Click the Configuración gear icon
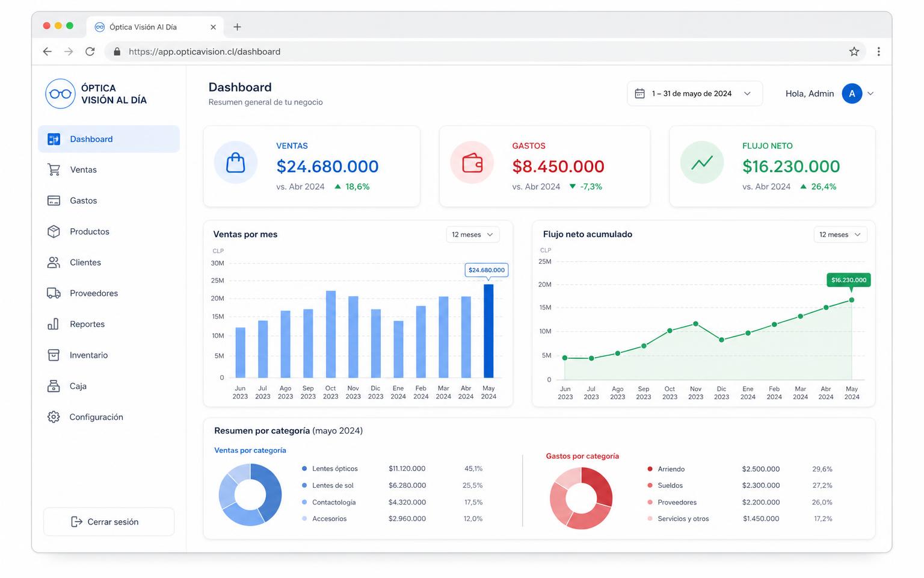 coord(54,417)
